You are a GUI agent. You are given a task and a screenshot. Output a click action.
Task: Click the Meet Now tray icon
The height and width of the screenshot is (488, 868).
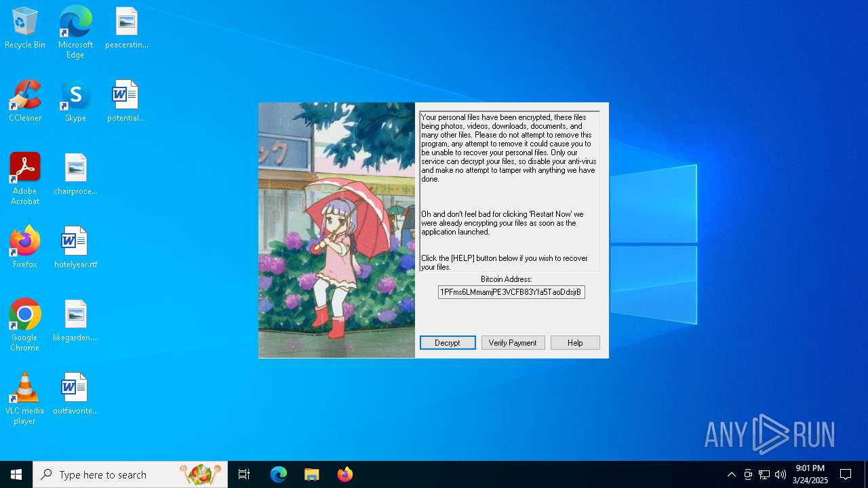pyautogui.click(x=748, y=474)
